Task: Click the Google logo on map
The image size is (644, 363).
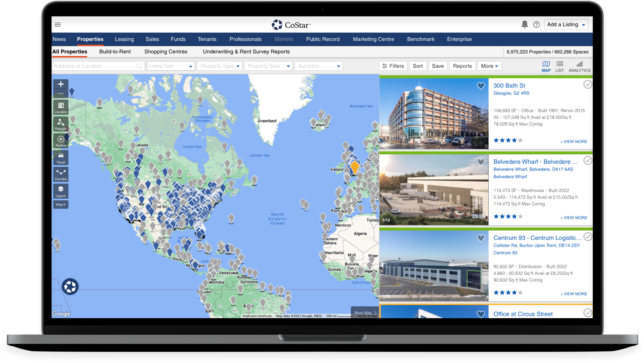Action: click(x=61, y=314)
